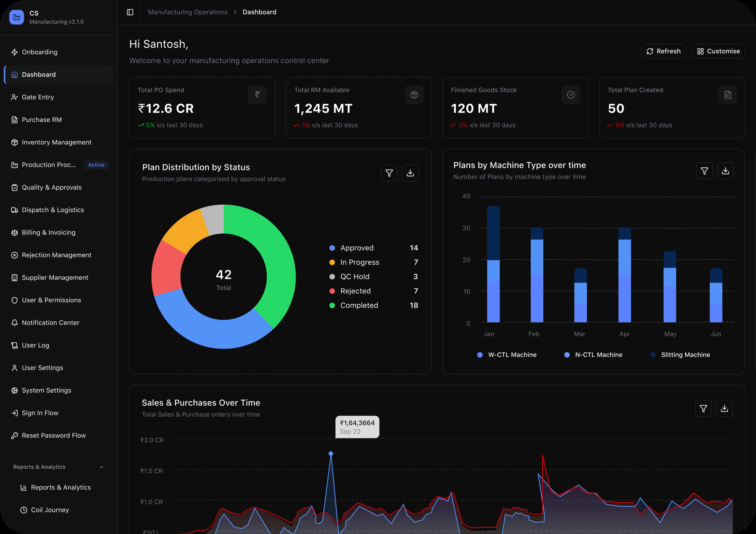The height and width of the screenshot is (534, 756).
Task: Open the filter on Plan Distribution chart
Action: click(389, 173)
